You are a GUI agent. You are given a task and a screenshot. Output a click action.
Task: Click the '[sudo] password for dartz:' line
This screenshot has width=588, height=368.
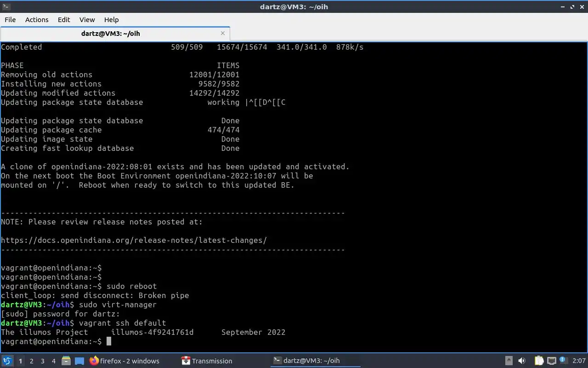pos(60,314)
